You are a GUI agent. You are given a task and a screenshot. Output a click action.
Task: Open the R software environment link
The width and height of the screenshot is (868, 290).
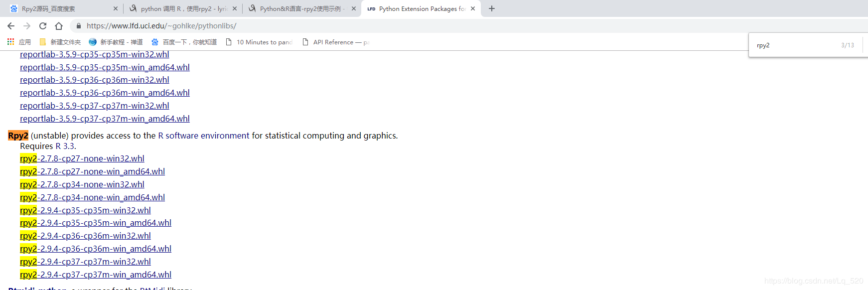pyautogui.click(x=204, y=136)
